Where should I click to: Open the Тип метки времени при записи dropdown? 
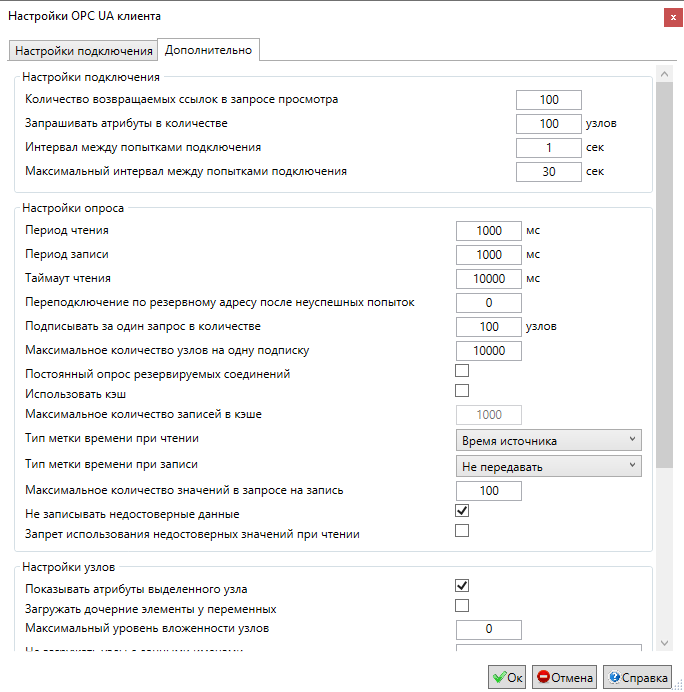(x=549, y=466)
